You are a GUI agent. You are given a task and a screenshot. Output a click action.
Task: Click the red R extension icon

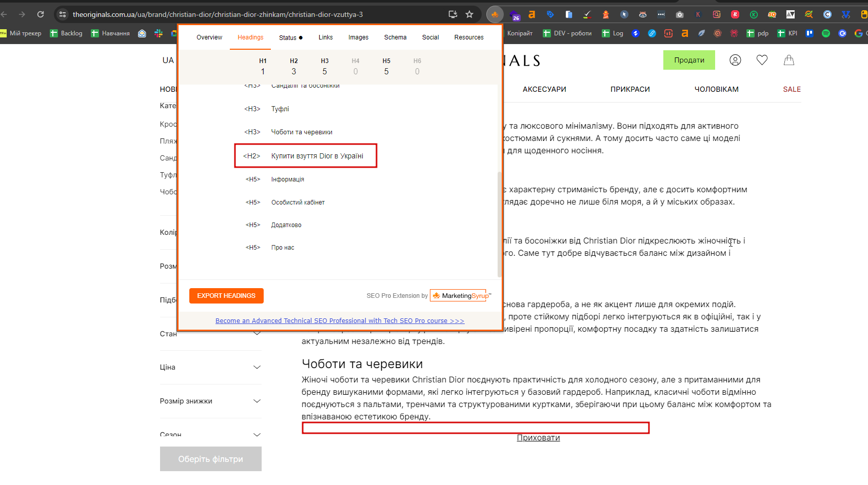click(735, 14)
